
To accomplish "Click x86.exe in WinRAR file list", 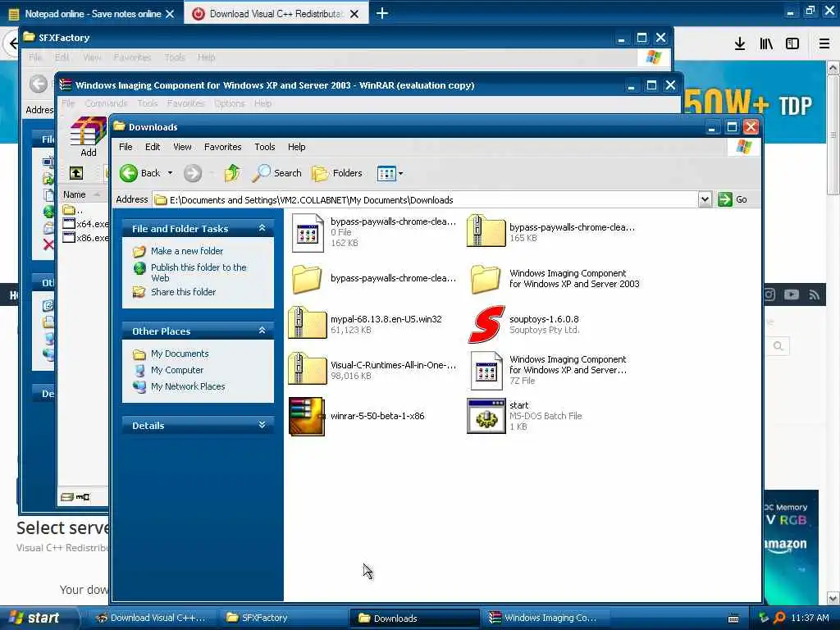I will [x=86, y=238].
